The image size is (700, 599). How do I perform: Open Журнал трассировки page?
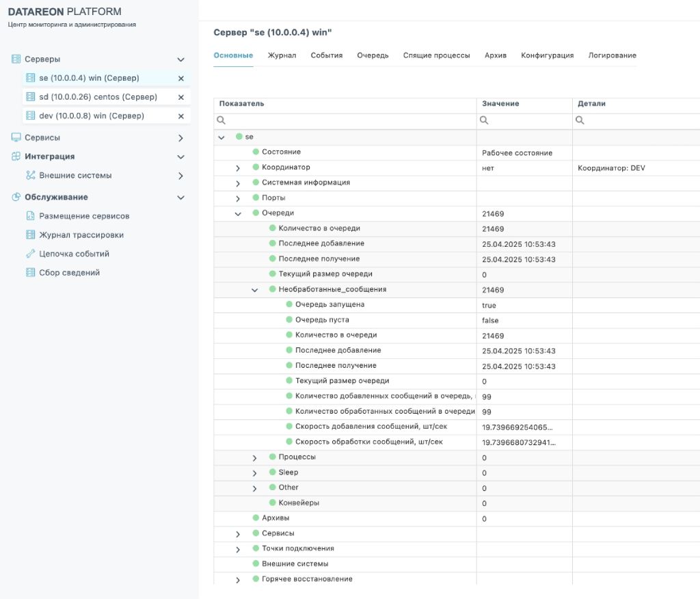81,235
